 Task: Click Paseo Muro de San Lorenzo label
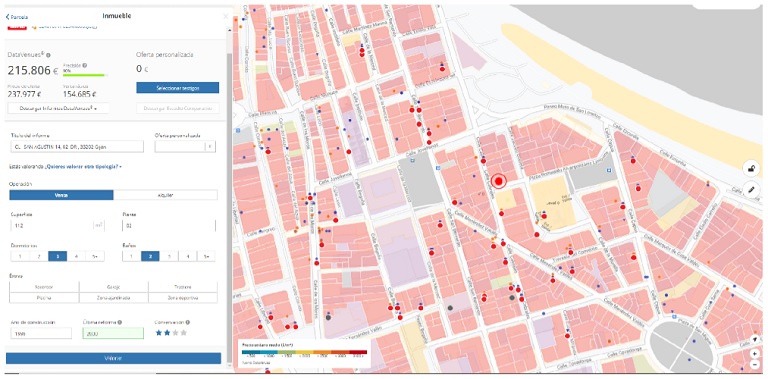(572, 111)
